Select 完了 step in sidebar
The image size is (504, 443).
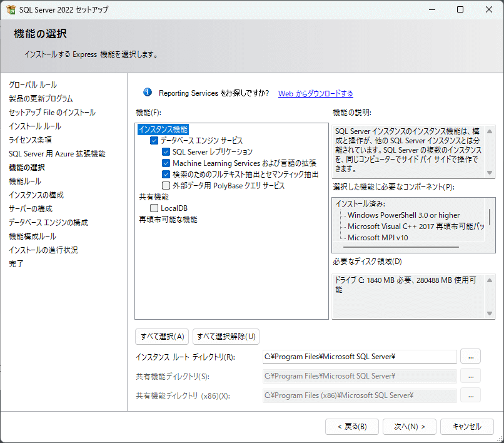[x=16, y=264]
